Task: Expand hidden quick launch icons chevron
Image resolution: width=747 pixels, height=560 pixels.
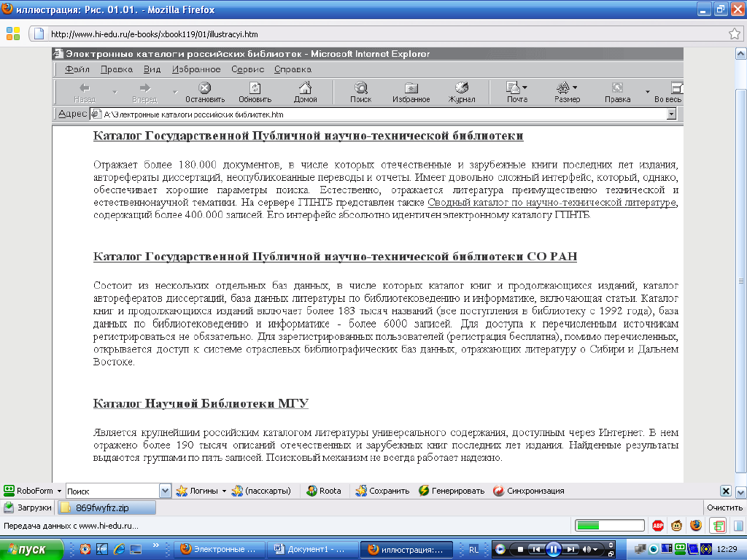Action: [x=156, y=545]
